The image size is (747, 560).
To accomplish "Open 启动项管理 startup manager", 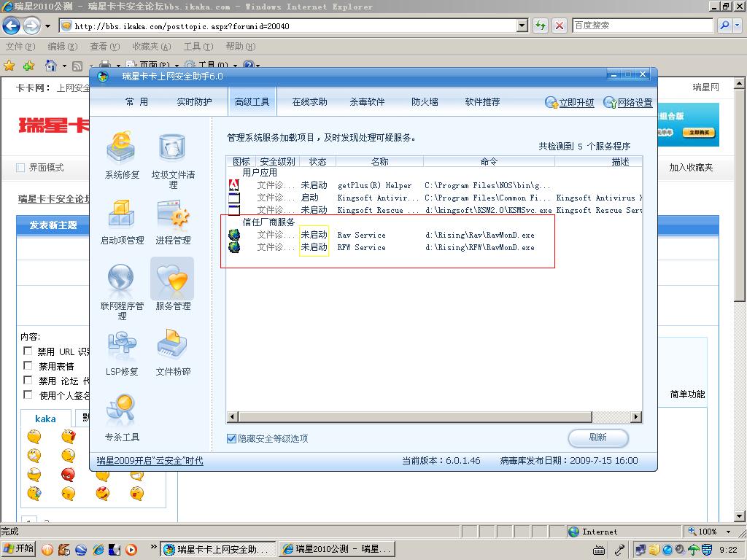I will 122,221.
